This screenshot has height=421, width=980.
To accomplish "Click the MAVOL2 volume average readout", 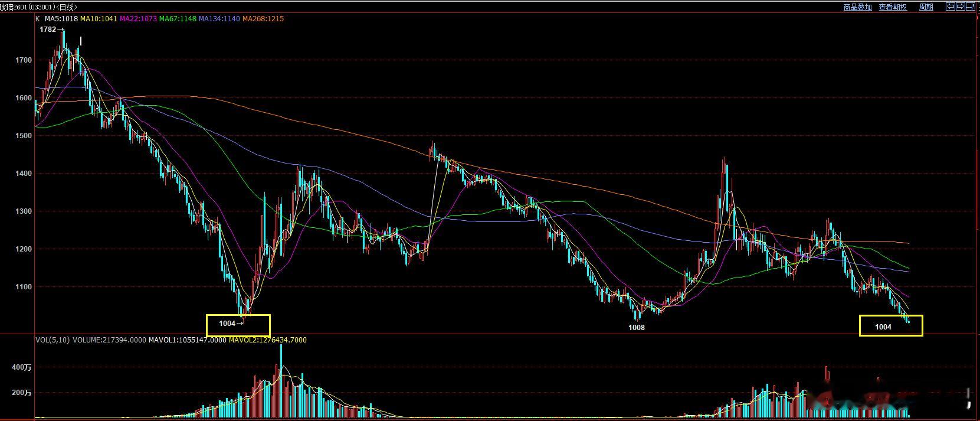I will pos(267,340).
